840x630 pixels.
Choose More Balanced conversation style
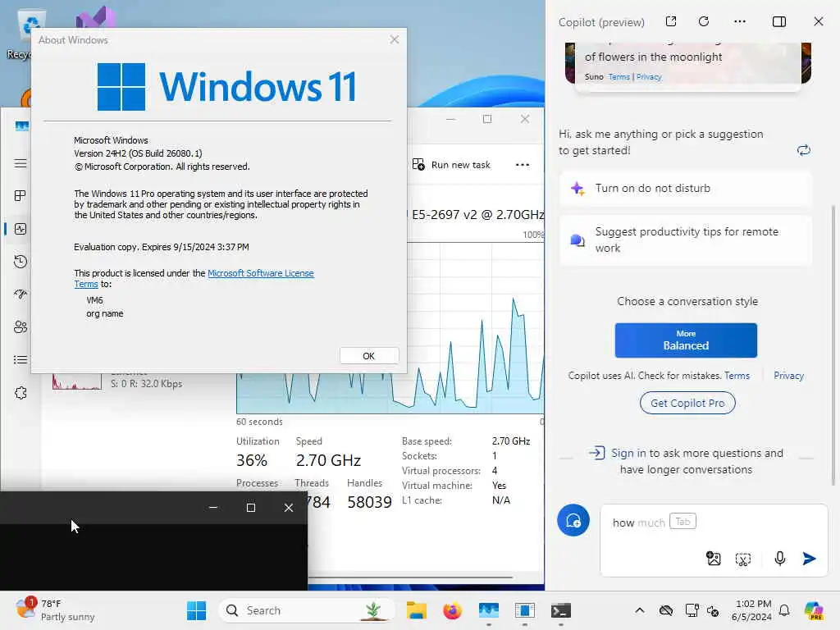pyautogui.click(x=686, y=340)
